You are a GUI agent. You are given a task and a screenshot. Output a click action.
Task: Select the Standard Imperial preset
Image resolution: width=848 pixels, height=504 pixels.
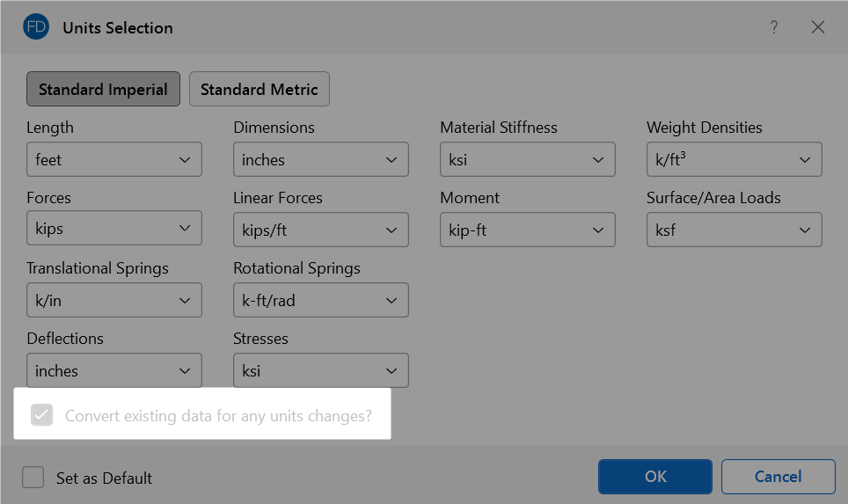(x=103, y=90)
